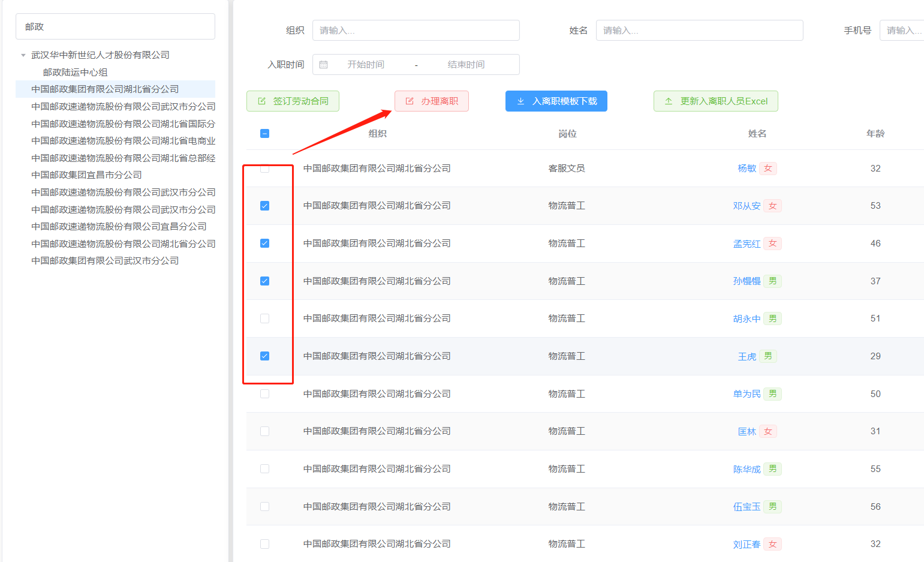The width and height of the screenshot is (924, 562).
Task: Select 中国邮政速递物流股份有限公司湖北省分公司 tree item
Action: coord(123,244)
